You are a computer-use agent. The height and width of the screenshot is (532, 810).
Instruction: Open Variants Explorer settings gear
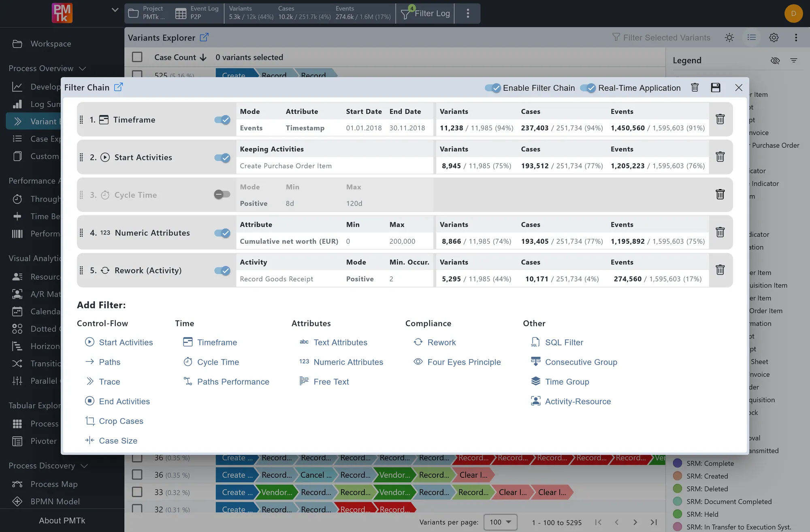pyautogui.click(x=774, y=37)
